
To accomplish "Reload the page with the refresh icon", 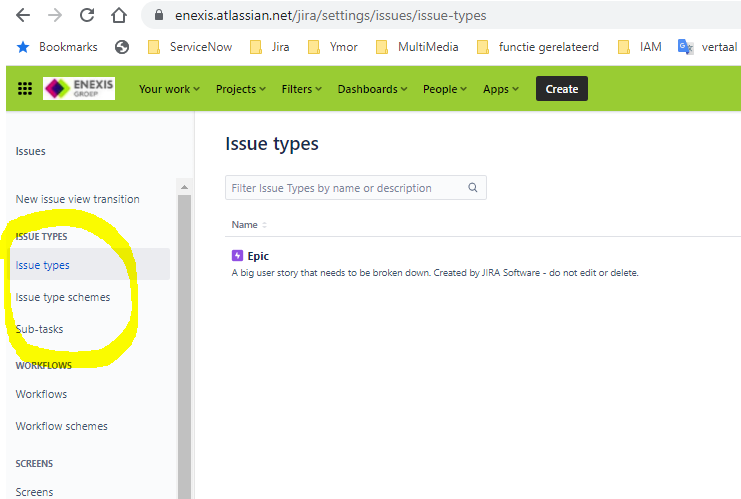I will (x=87, y=15).
